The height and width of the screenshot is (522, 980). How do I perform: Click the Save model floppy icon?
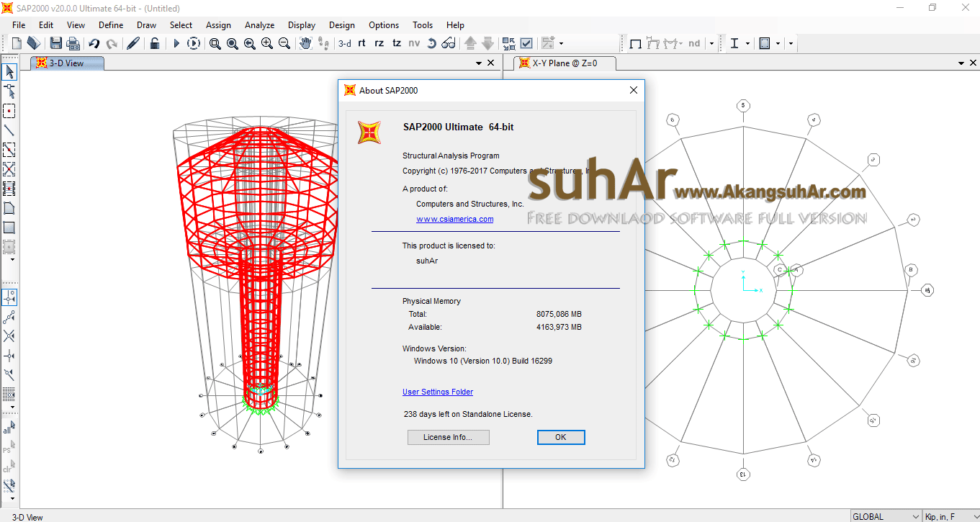(55, 43)
